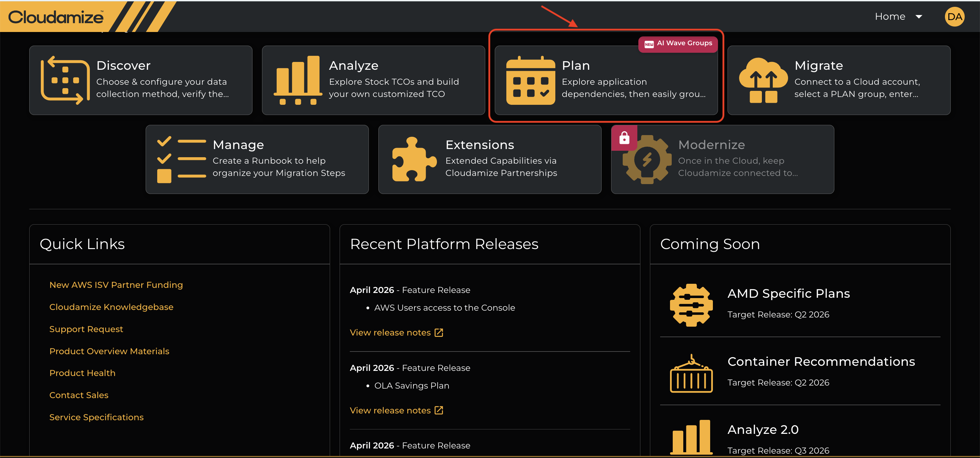Expand the Home dropdown arrow
Screen dimensions: 980x458
click(919, 17)
